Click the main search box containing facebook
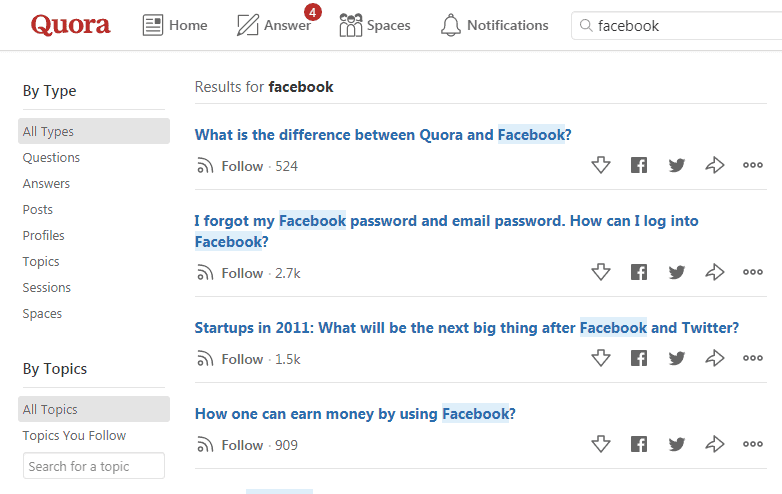782x494 pixels. tap(680, 26)
